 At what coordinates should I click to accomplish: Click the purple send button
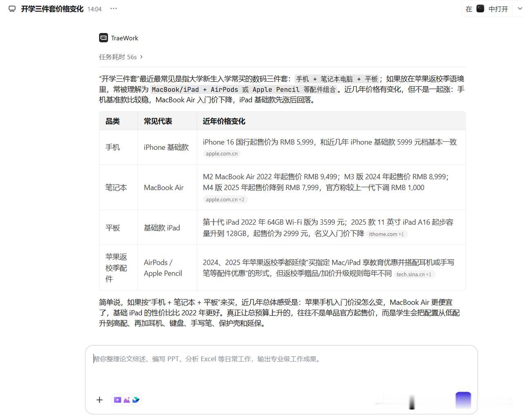tap(463, 400)
